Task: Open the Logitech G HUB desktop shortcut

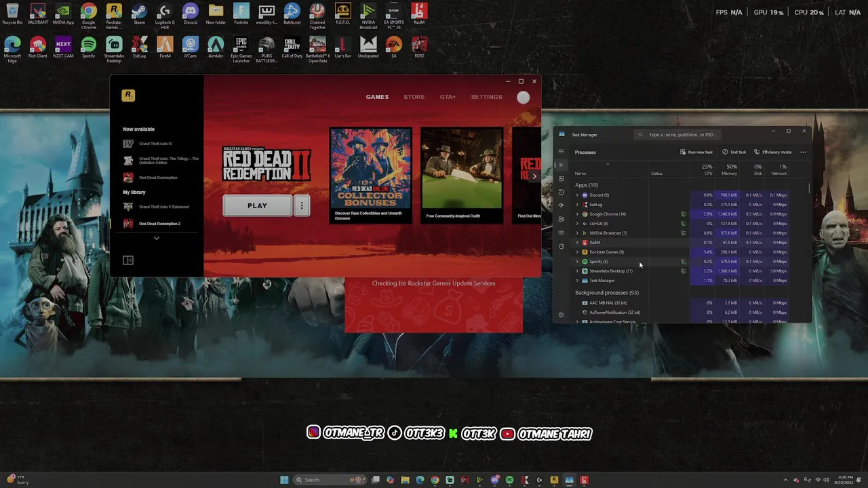Action: click(x=165, y=16)
